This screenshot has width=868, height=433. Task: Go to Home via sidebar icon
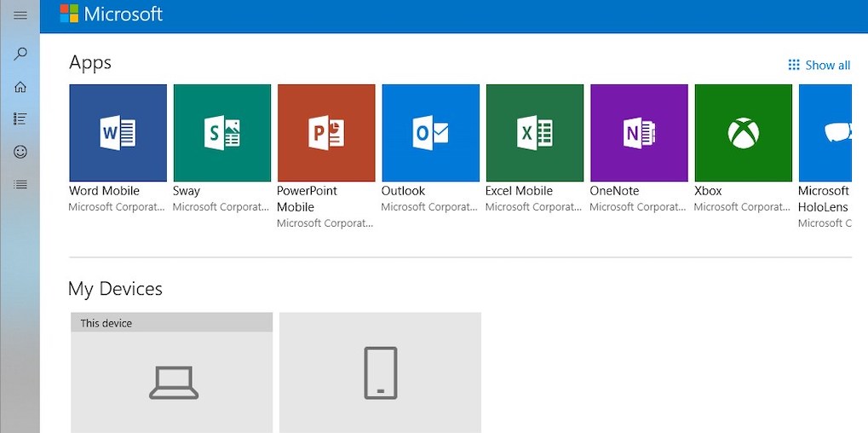tap(20, 86)
